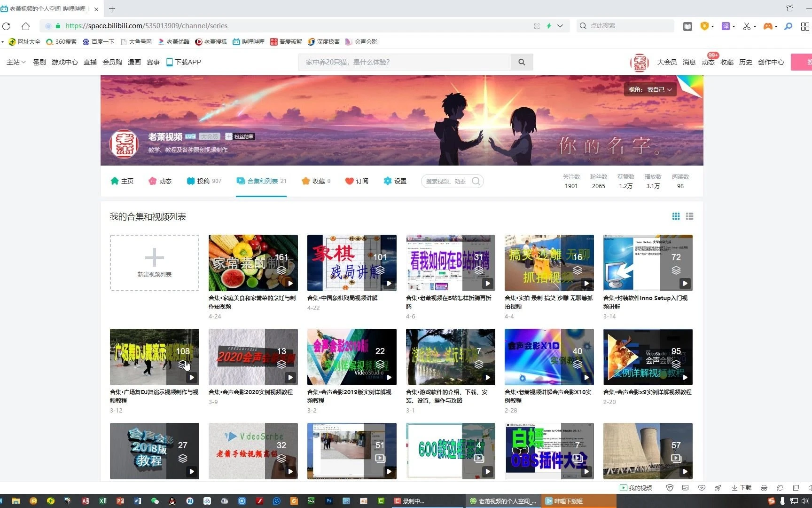Open the 哔哩哔哩 bookmark
Image resolution: width=812 pixels, height=508 pixels.
pyautogui.click(x=249, y=42)
